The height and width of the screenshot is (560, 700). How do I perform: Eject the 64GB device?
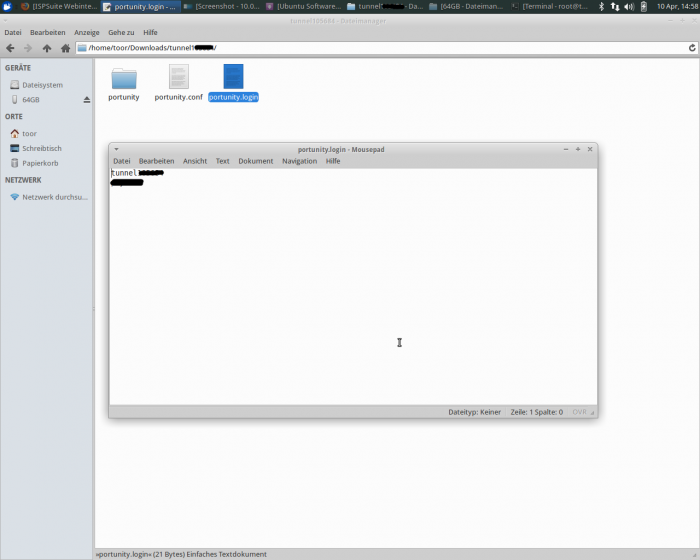coord(86,100)
